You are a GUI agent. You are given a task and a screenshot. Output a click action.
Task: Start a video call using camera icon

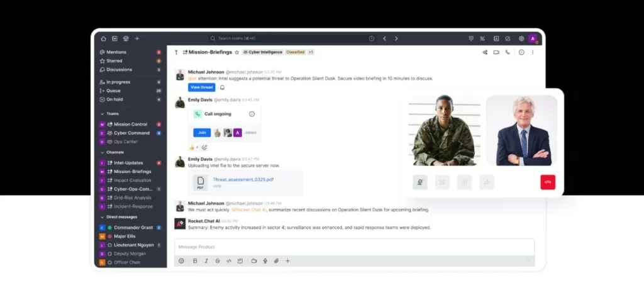click(496, 52)
